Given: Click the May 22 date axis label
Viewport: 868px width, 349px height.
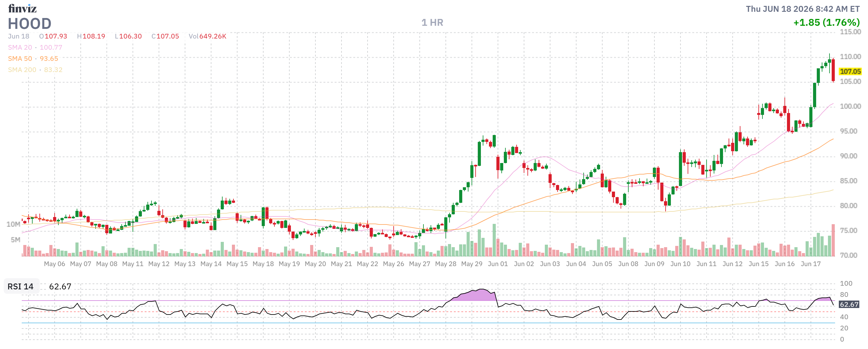Looking at the screenshot, I should 367,264.
